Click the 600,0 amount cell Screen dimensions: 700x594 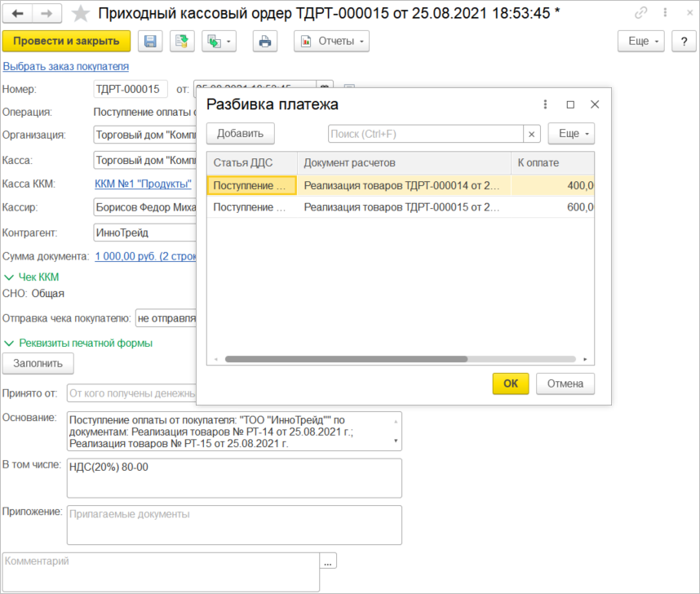pyautogui.click(x=552, y=207)
